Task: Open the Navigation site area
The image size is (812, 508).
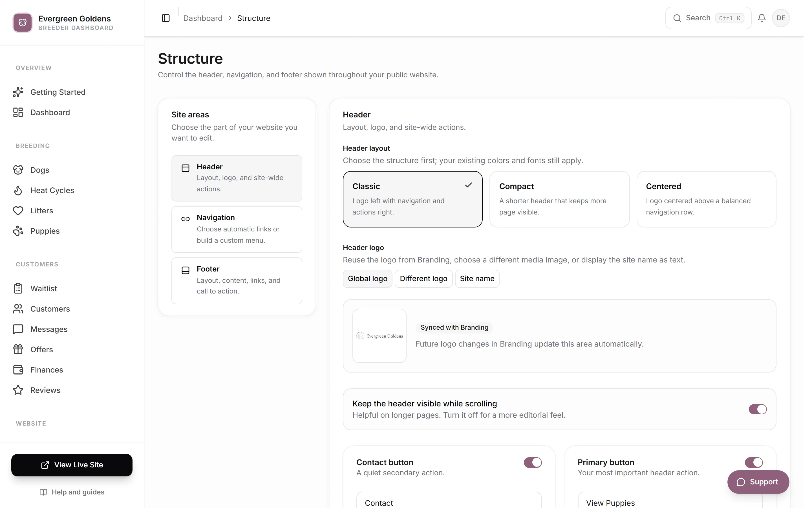Action: (237, 229)
